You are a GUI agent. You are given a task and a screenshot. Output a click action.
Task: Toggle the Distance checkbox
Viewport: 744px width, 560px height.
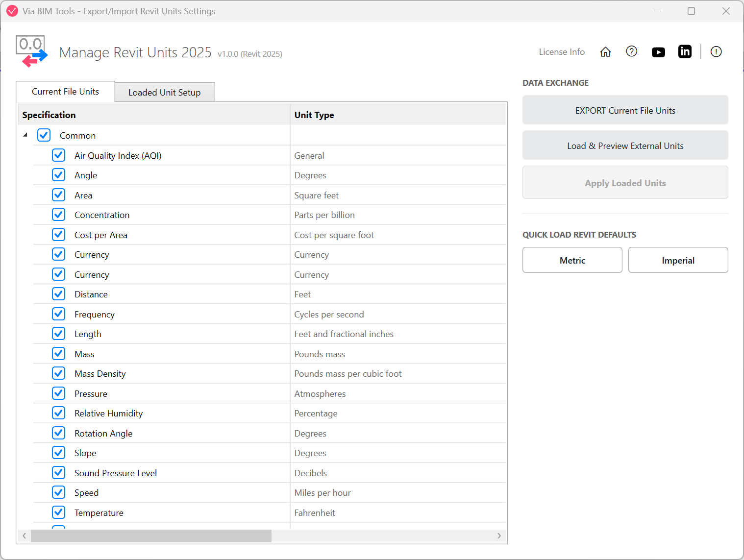(58, 294)
